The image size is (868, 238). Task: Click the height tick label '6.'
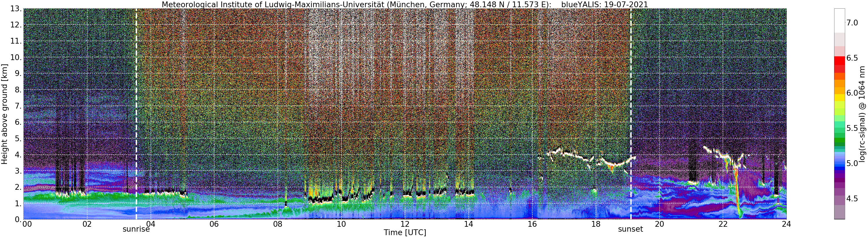coord(18,122)
